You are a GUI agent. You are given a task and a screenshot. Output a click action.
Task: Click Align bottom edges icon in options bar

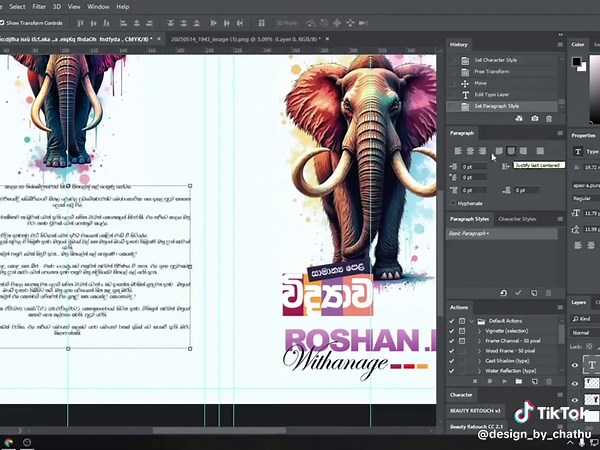(107, 23)
